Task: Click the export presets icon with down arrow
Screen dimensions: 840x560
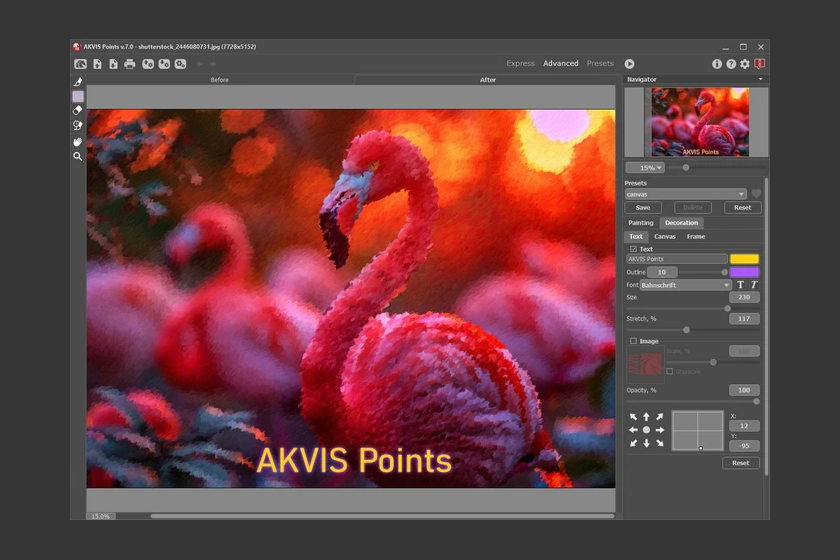Action: 164,64
